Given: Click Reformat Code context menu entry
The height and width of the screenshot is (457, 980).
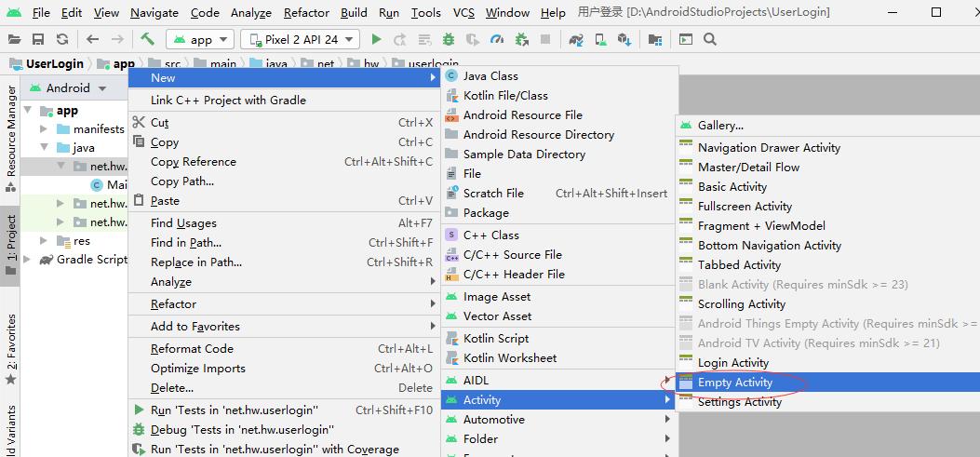Looking at the screenshot, I should [285, 349].
